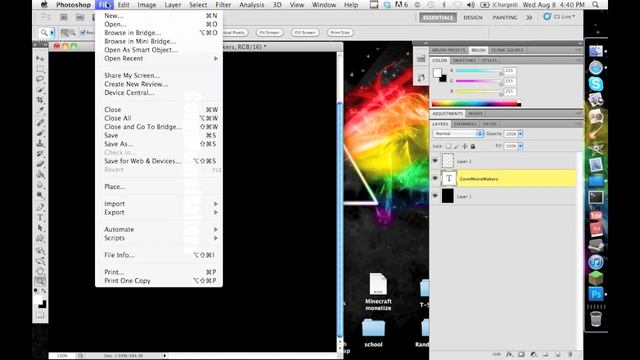The width and height of the screenshot is (640, 360).
Task: Click the Fill Screen button
Action: [x=305, y=32]
